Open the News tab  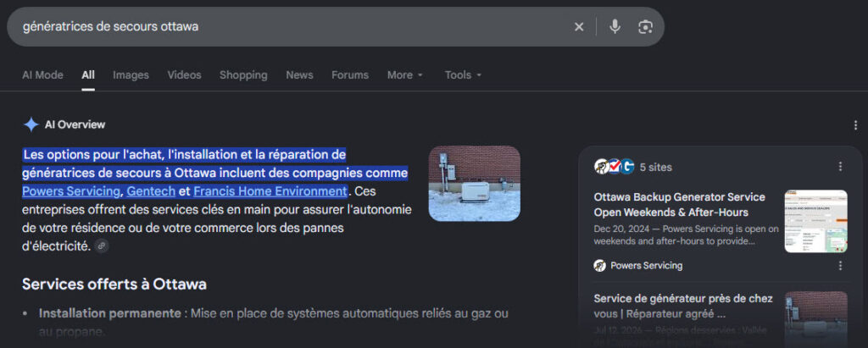(x=299, y=75)
